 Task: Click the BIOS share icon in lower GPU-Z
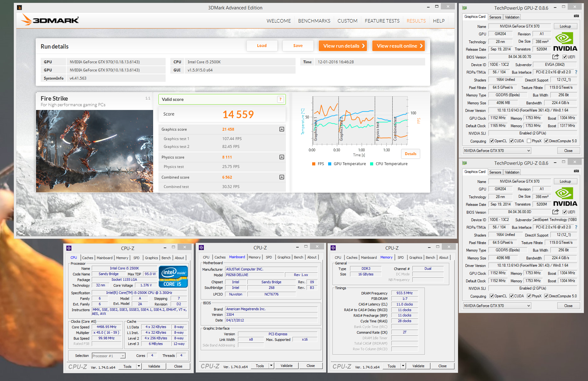pyautogui.click(x=555, y=212)
